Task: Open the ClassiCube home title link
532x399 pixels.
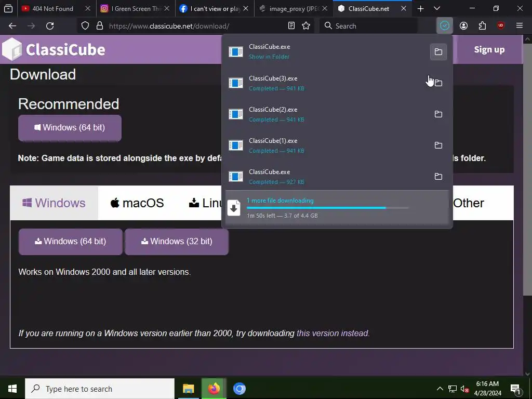Action: click(x=65, y=49)
